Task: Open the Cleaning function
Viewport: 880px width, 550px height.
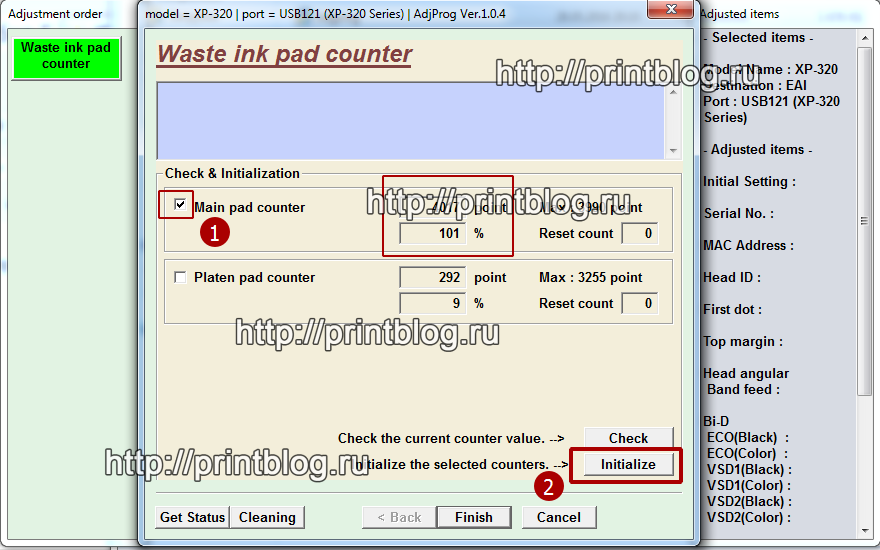Action: (267, 517)
